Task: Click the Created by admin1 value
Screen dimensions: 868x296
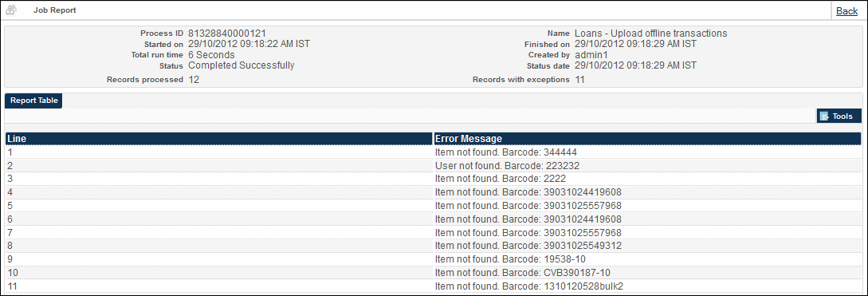Action: point(591,55)
